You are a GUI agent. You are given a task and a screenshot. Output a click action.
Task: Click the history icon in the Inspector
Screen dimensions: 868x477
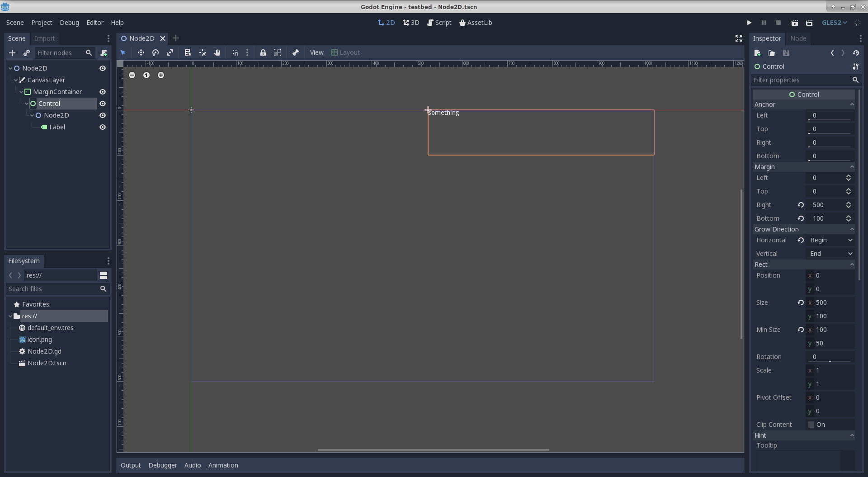tap(857, 53)
